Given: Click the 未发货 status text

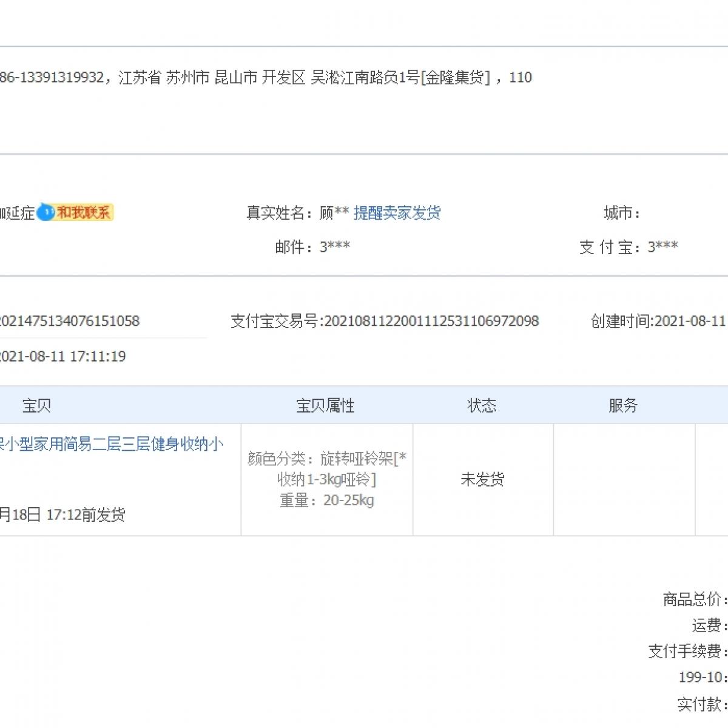Looking at the screenshot, I should point(482,479).
